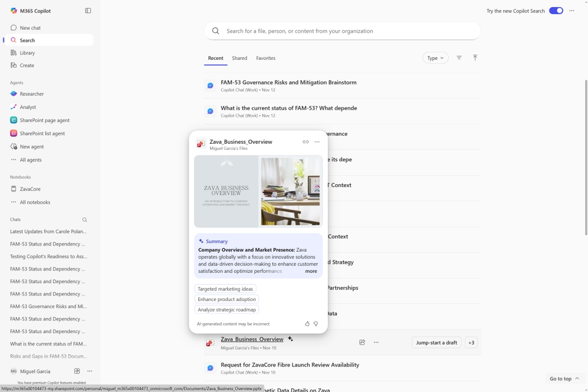This screenshot has width=588, height=392.
Task: Create a New agent
Action: [x=31, y=146]
